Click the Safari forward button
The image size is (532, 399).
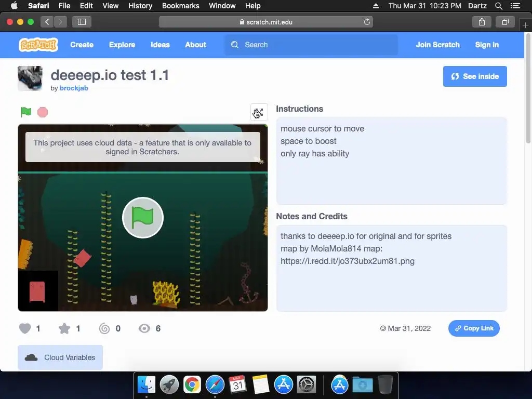click(x=60, y=22)
